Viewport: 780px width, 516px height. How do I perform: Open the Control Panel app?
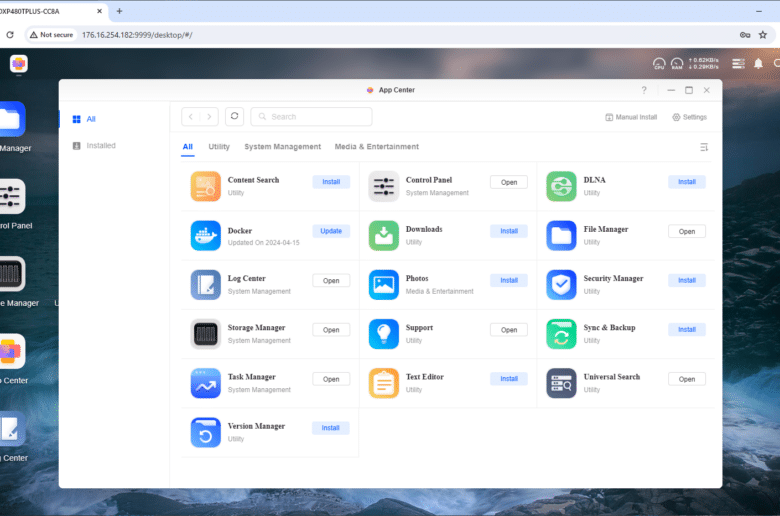click(509, 182)
